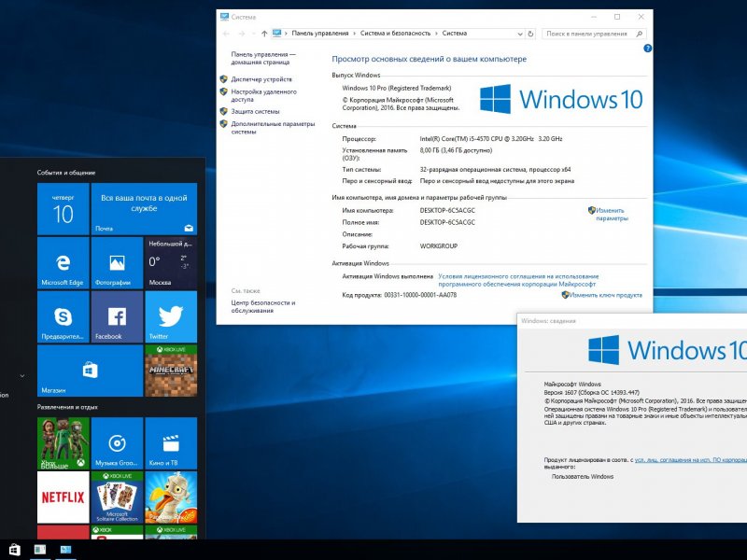Screen dimensions: 747x560
Task: Open Диспетчер устройств link
Action: (x=261, y=79)
